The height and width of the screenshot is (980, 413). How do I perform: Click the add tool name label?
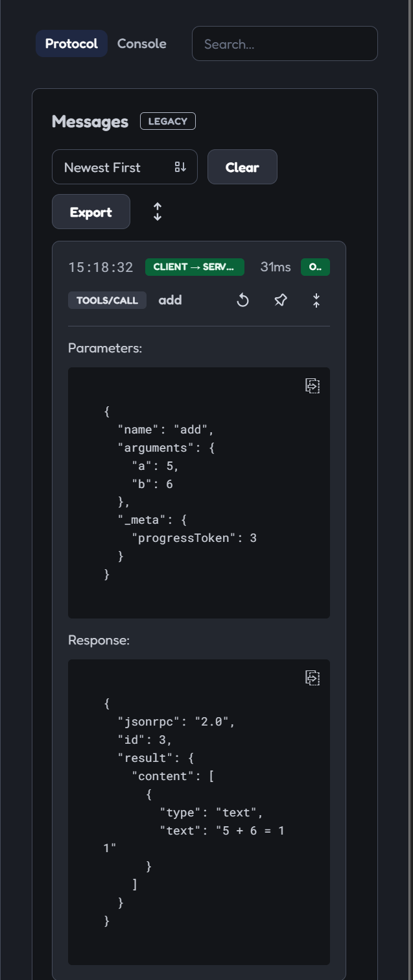click(170, 300)
